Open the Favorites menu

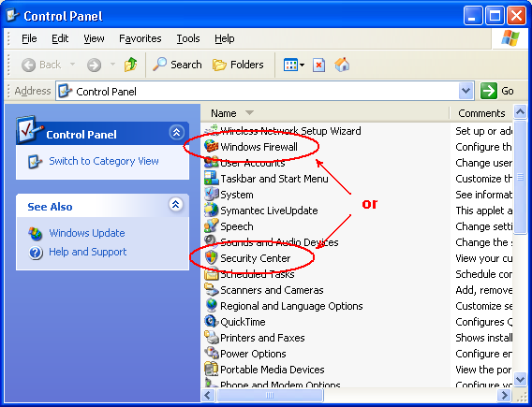pos(140,38)
